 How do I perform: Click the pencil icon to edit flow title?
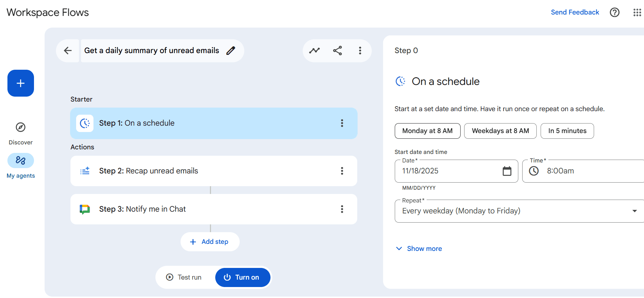230,51
